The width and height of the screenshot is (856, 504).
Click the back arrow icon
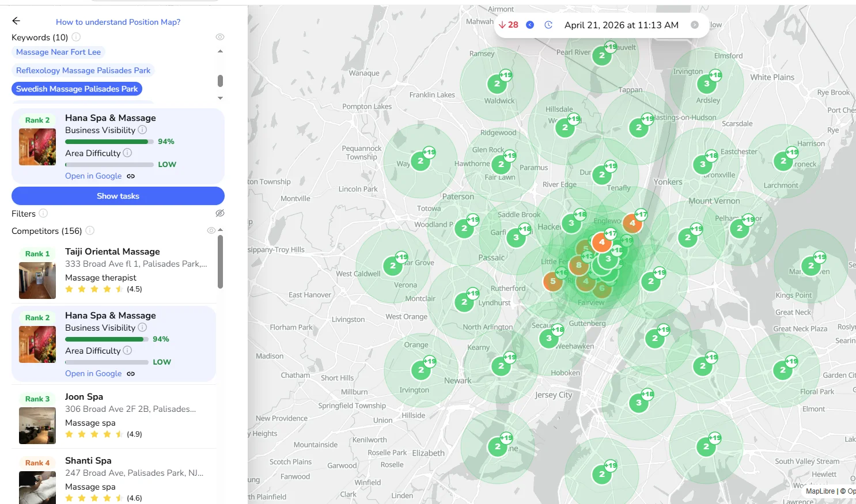point(16,21)
